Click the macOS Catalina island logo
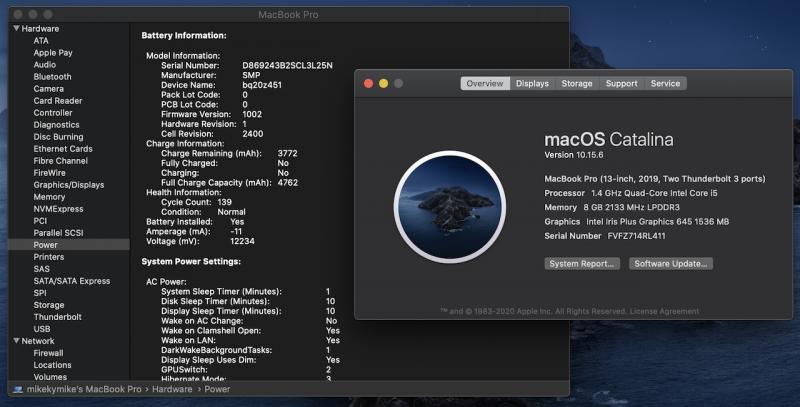Screen dimensions: 800x407 [x=449, y=207]
